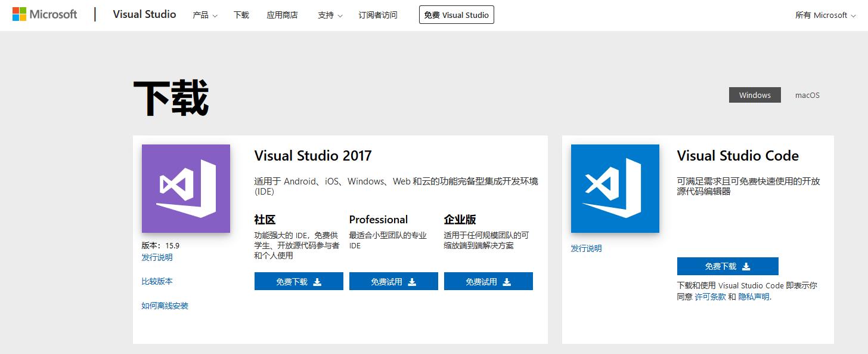Click download arrow icon on Professional 免费试用 button
Image resolution: width=868 pixels, height=354 pixels.
pos(412,282)
